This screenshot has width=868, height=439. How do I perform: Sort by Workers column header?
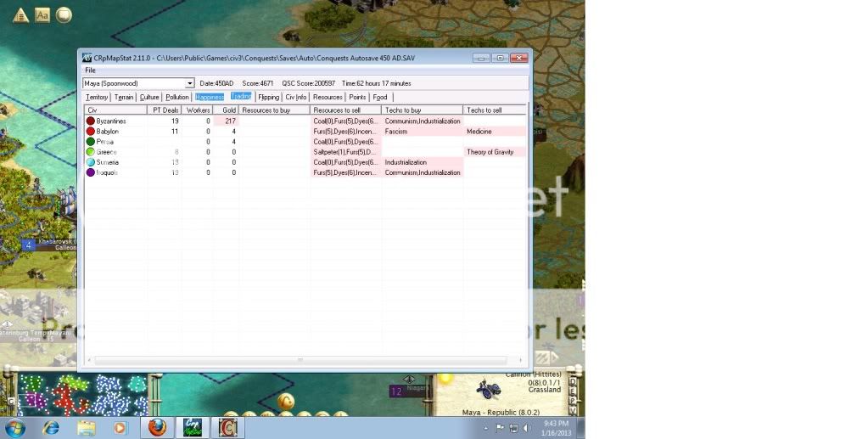[197, 110]
